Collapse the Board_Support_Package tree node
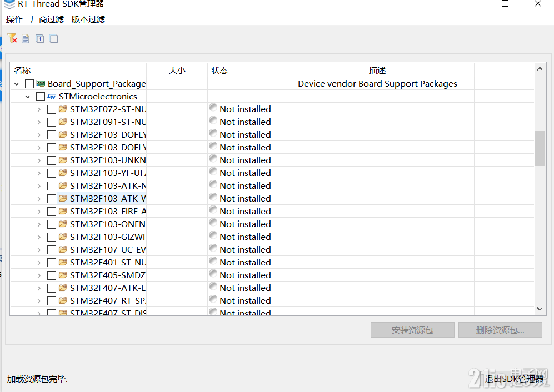554x392 pixels. (x=17, y=84)
